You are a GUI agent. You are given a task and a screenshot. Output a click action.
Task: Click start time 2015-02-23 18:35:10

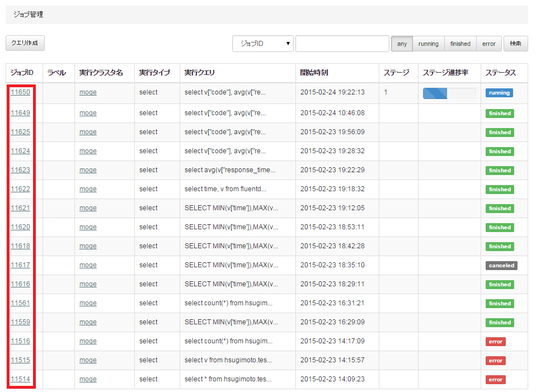332,265
